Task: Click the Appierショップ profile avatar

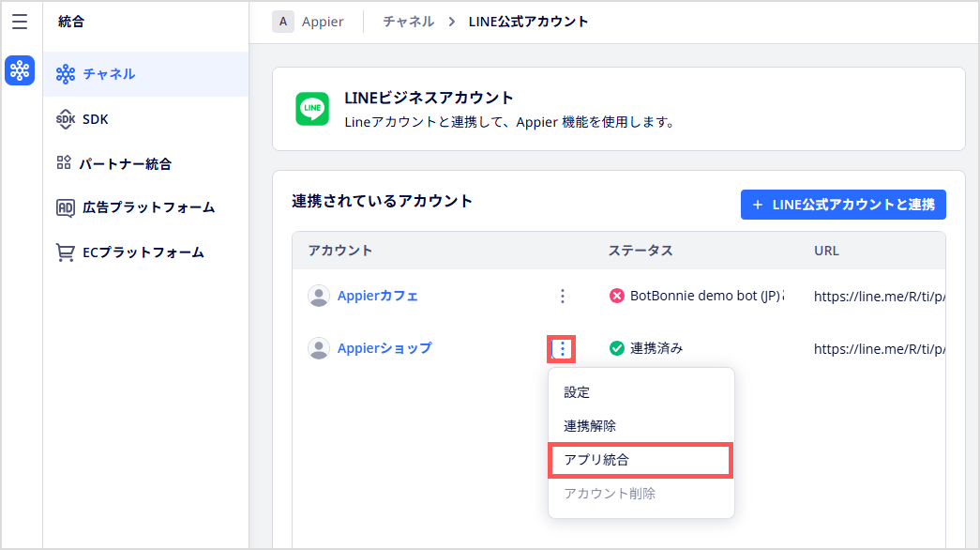Action: 319,348
